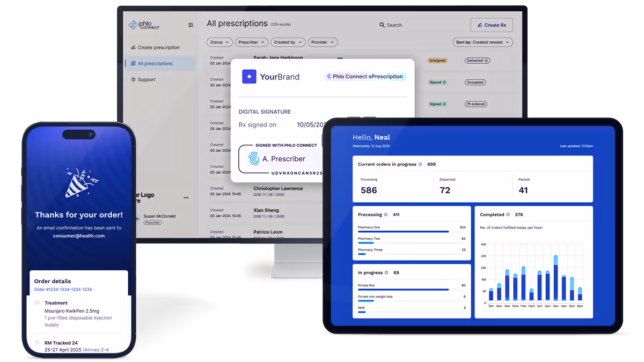644x362 pixels.
Task: Open the Sort by Created newest dropdown
Action: (x=483, y=42)
